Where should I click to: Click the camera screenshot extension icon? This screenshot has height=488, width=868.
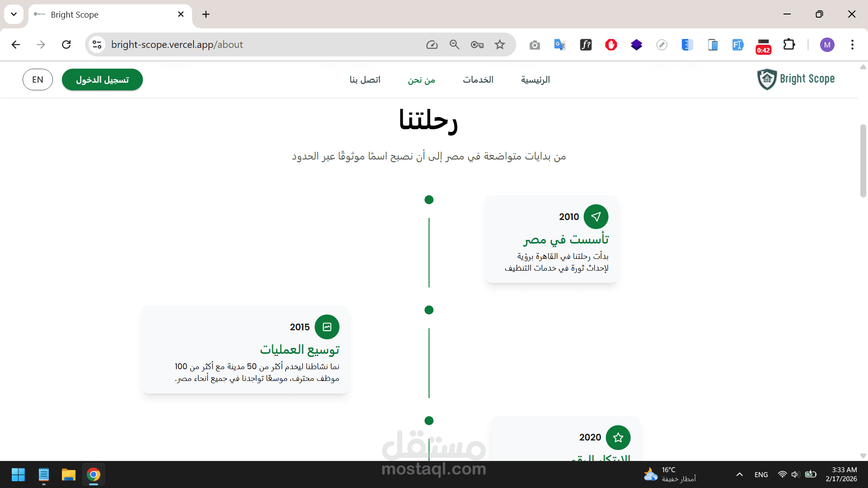coord(535,45)
